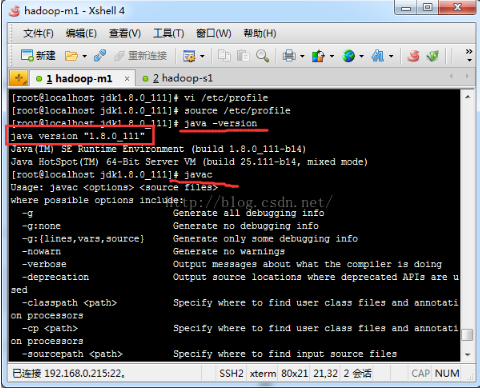Click the Copy icon in toolbar

click(224, 55)
